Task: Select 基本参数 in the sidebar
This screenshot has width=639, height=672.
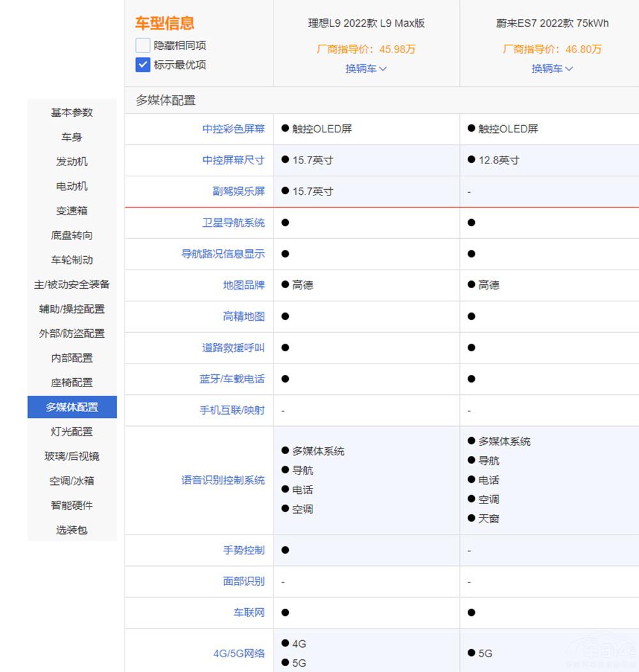Action: click(x=72, y=112)
